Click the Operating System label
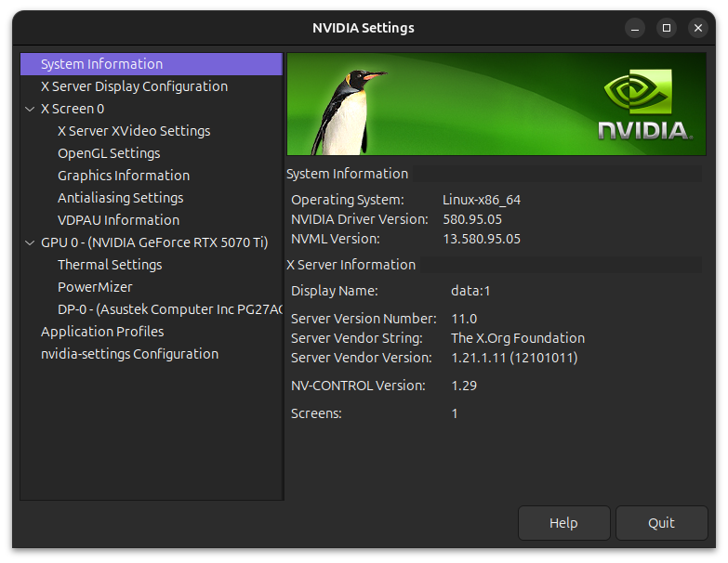The width and height of the screenshot is (728, 563). (348, 200)
